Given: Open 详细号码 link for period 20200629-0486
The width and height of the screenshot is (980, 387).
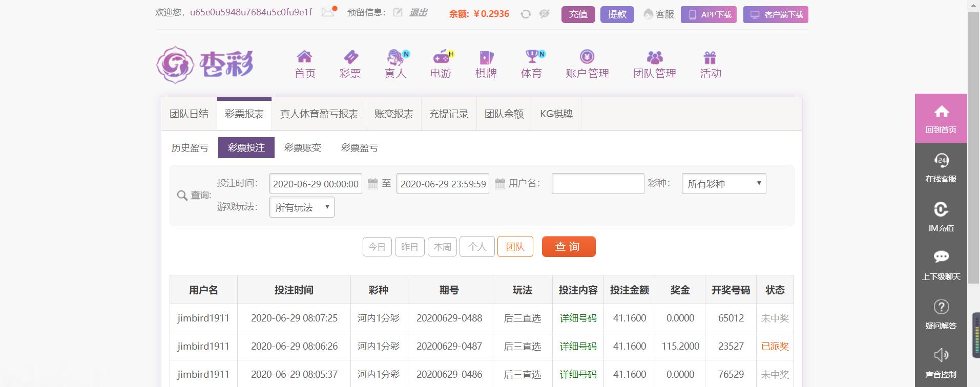Looking at the screenshot, I should [x=578, y=375].
